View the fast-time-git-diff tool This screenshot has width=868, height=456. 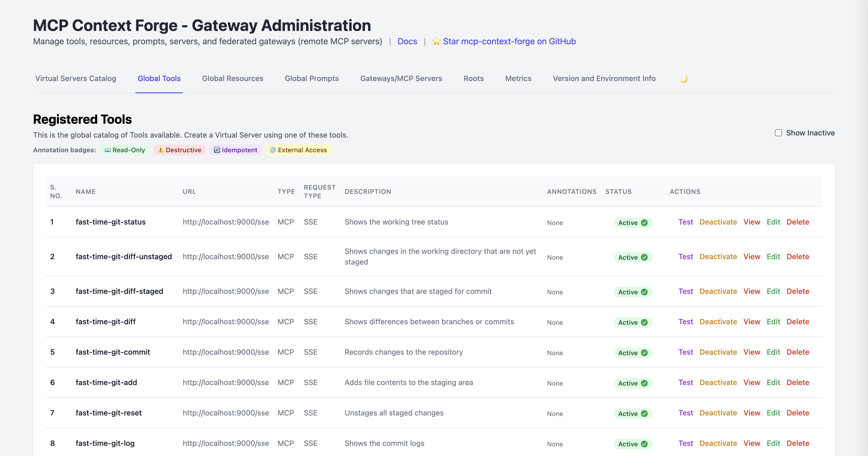pos(752,322)
